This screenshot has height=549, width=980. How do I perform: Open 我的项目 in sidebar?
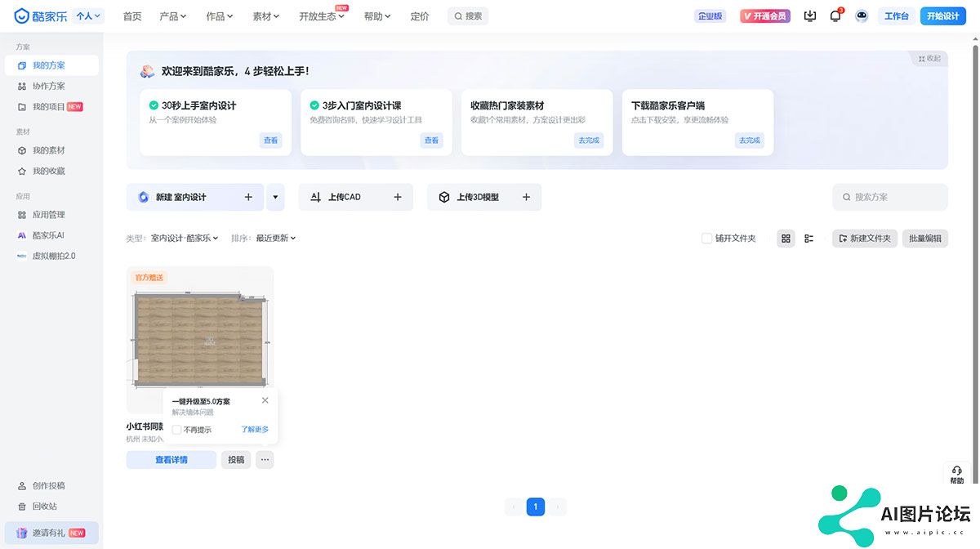click(x=51, y=106)
